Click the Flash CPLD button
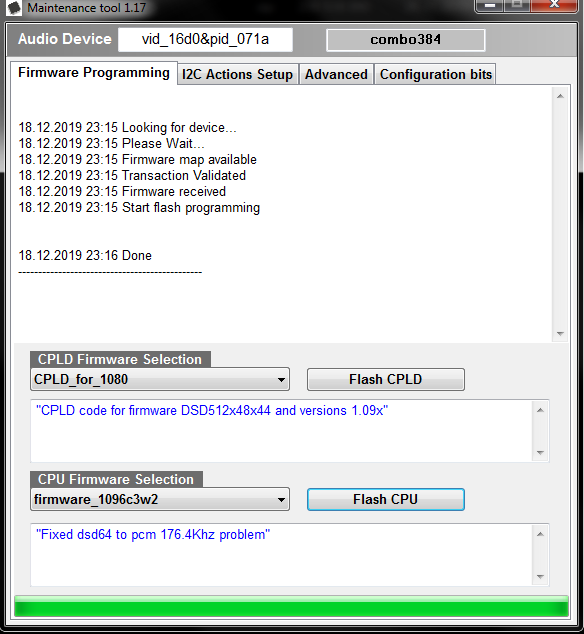The height and width of the screenshot is (634, 584). [x=386, y=379]
